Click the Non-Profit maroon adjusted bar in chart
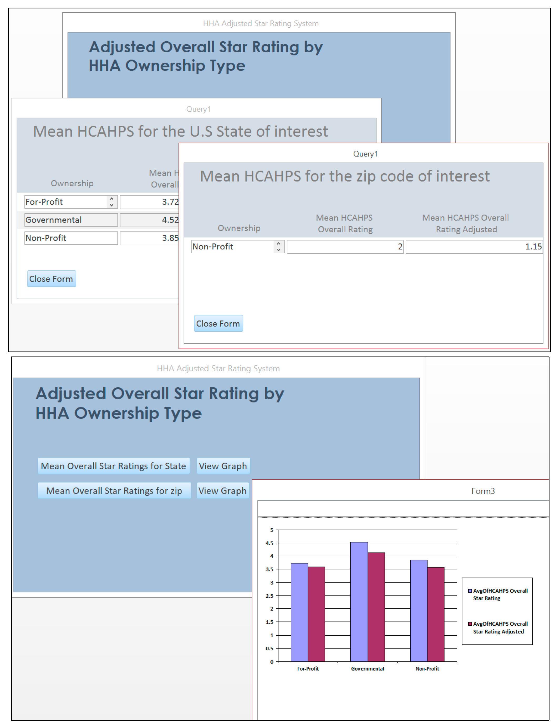The height and width of the screenshot is (728, 560). coord(436,614)
